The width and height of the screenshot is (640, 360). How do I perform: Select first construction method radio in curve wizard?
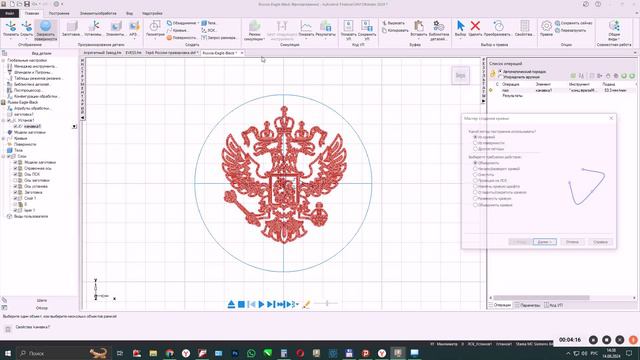pos(475,137)
